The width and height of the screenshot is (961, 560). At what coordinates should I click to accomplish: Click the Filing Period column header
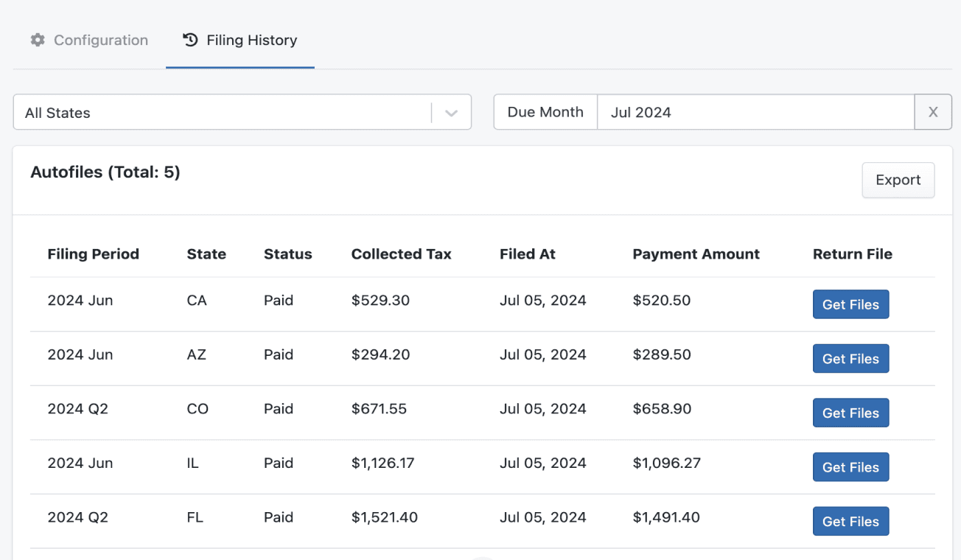point(93,254)
